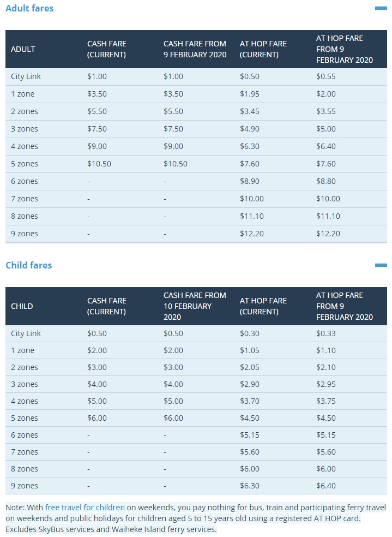
Task: Select the child 6 zones row label
Action: coord(25,435)
